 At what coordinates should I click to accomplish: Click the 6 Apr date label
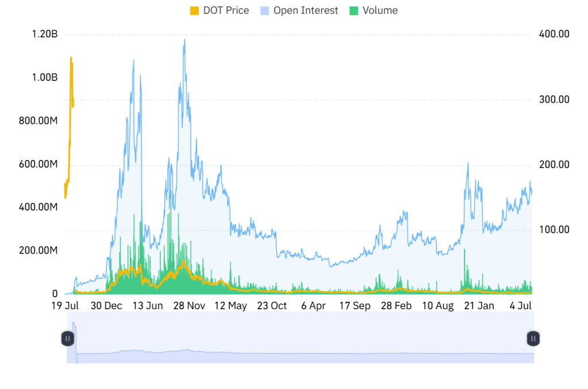[314, 306]
